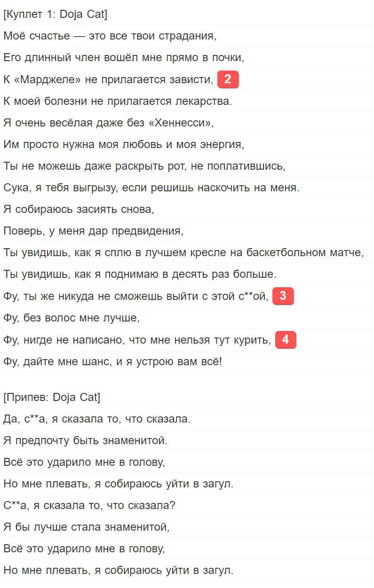Click "Им просто нужна моя любовь и моя энергия"
374x588 pixels.
pyautogui.click(x=124, y=145)
